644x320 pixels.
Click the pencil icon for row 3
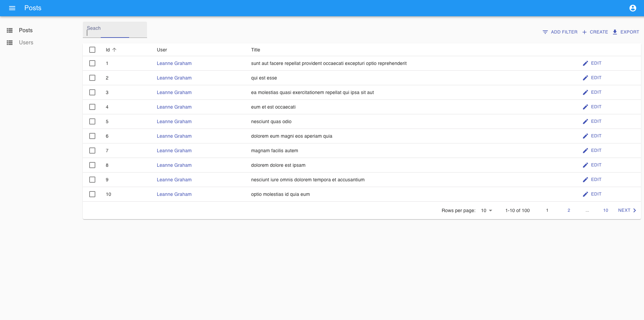pyautogui.click(x=586, y=92)
